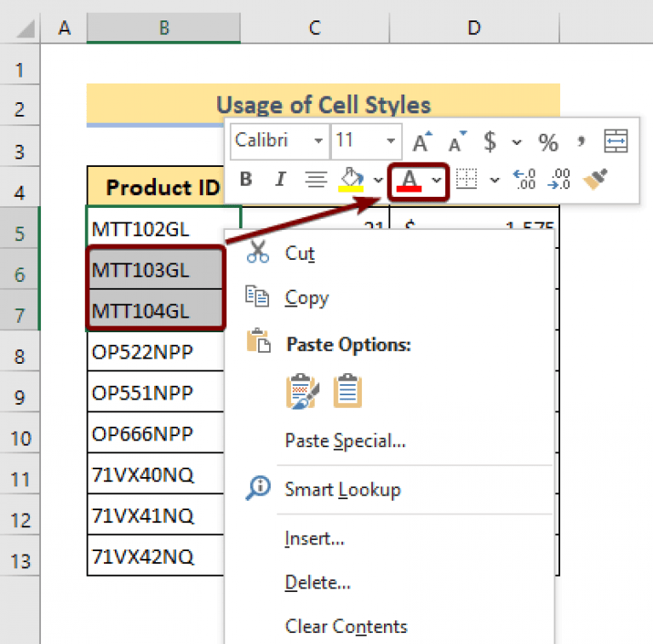
Task: Click the Product ID header cell
Action: 156,187
